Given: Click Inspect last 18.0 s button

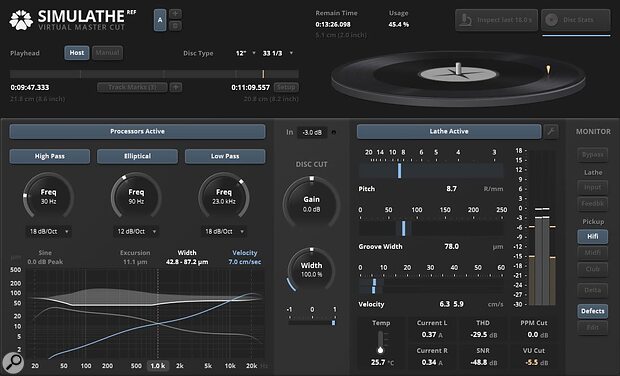Looking at the screenshot, I should [x=496, y=20].
